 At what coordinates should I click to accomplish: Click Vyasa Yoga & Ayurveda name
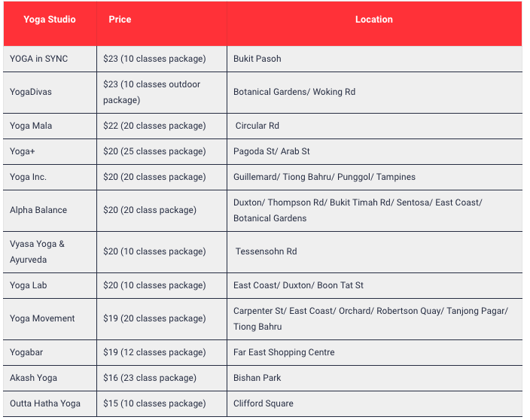pos(38,251)
